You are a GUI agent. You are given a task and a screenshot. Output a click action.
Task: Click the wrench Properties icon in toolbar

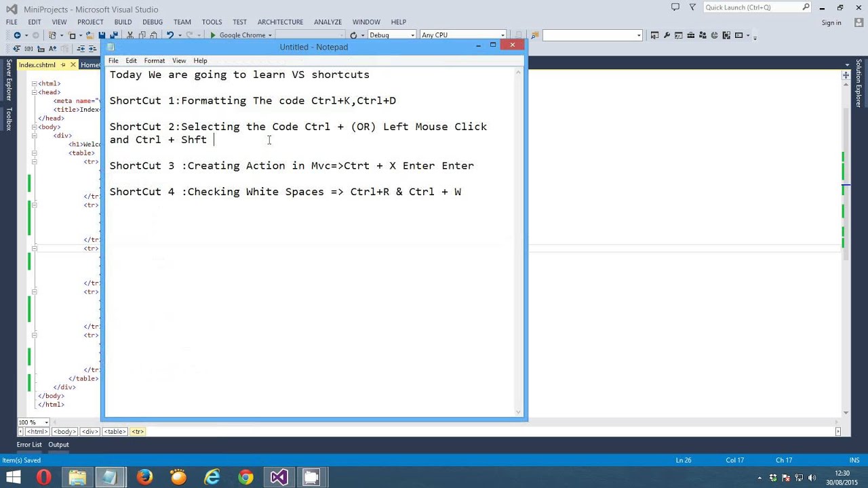point(667,35)
